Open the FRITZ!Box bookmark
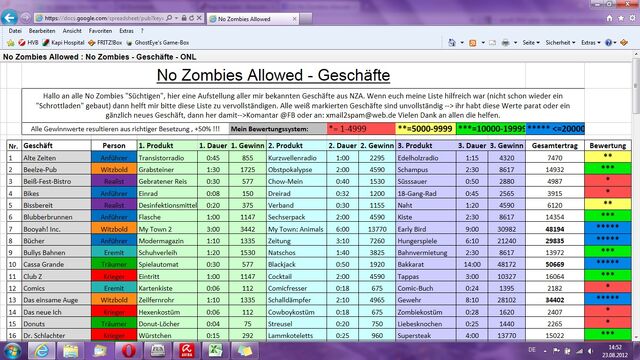The image size is (640, 360). click(105, 42)
